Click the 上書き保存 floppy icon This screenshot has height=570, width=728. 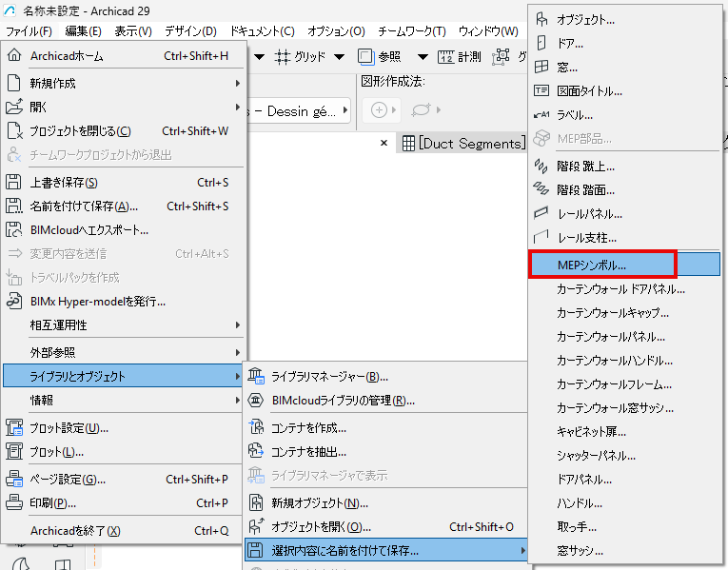13,182
